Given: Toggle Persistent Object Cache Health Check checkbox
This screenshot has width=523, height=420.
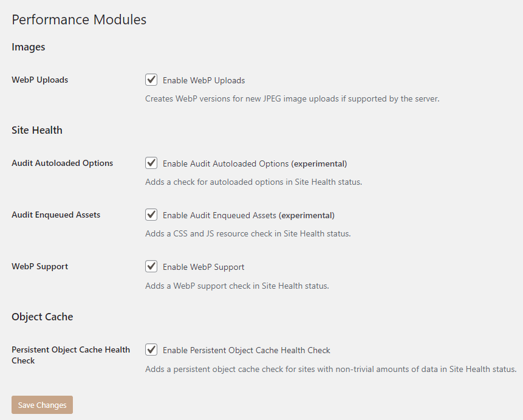Looking at the screenshot, I should tap(151, 349).
